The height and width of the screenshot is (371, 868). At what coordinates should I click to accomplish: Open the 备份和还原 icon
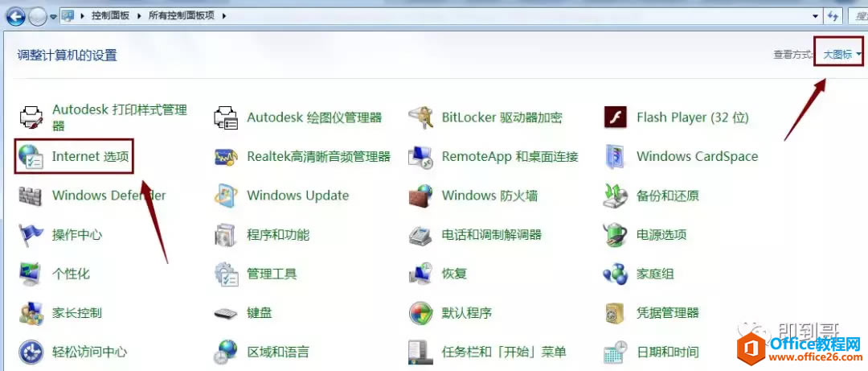click(616, 196)
